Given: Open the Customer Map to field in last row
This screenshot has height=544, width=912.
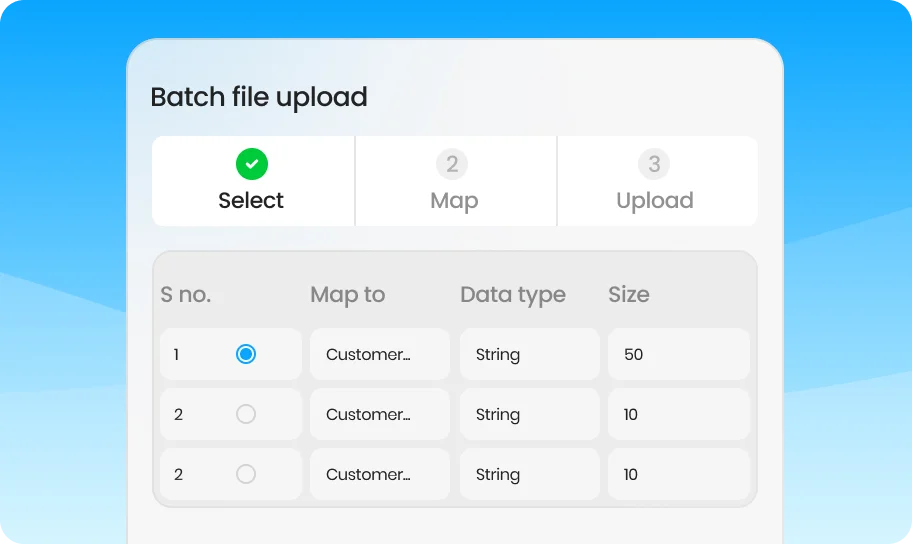Looking at the screenshot, I should point(380,474).
